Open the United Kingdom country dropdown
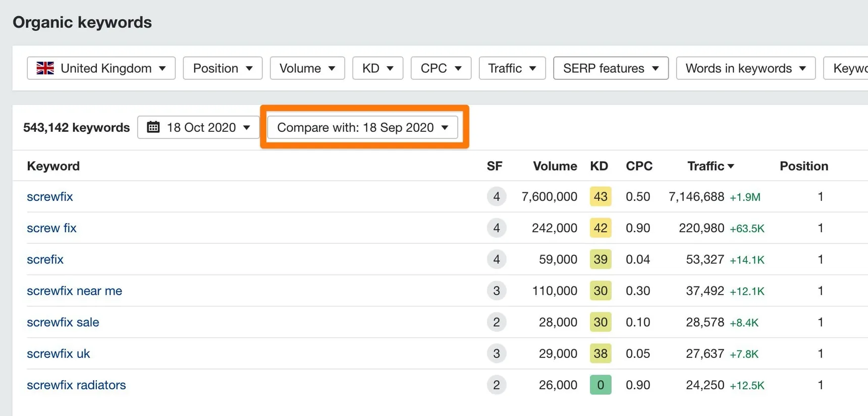 [x=101, y=68]
